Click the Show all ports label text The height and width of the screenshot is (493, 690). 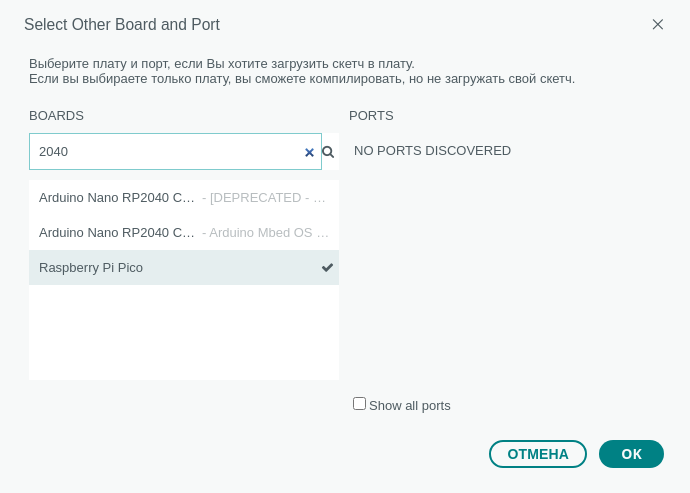tap(410, 405)
